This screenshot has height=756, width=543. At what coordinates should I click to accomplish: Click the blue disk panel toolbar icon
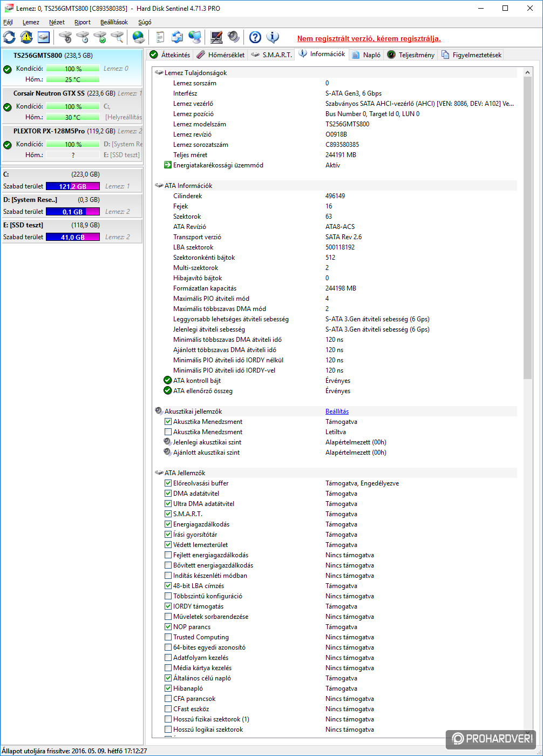[x=44, y=37]
